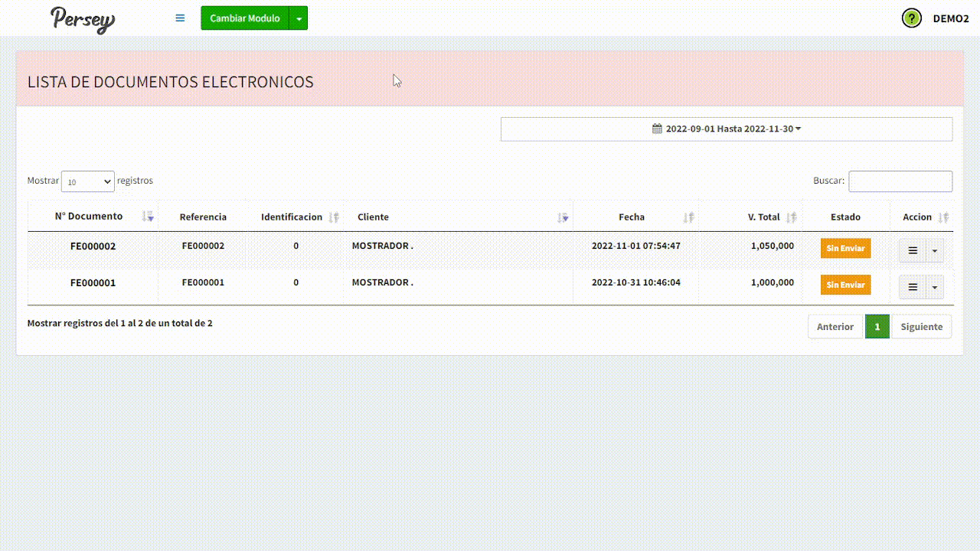Open the Mostrar registros count selector
This screenshot has width=980, height=551.
(x=87, y=181)
